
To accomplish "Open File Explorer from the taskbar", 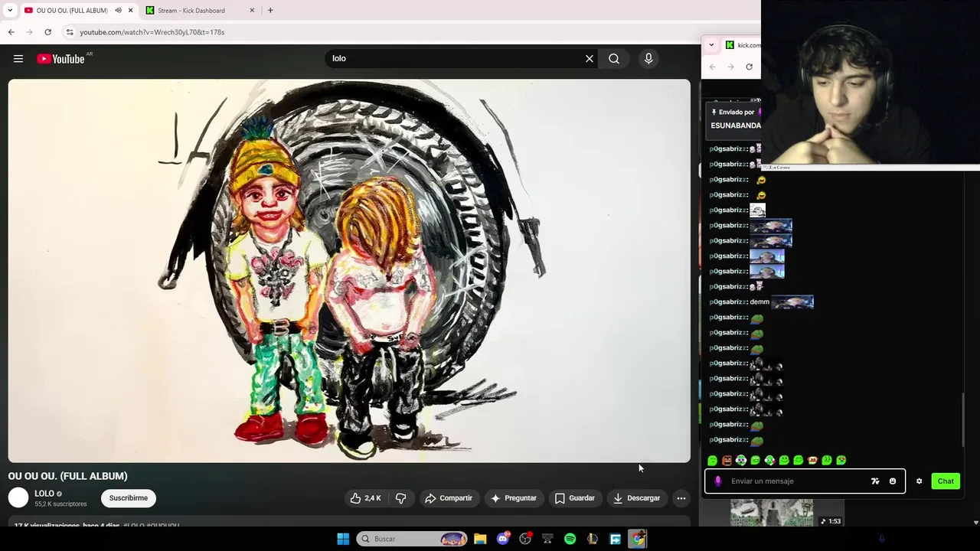I will [480, 539].
